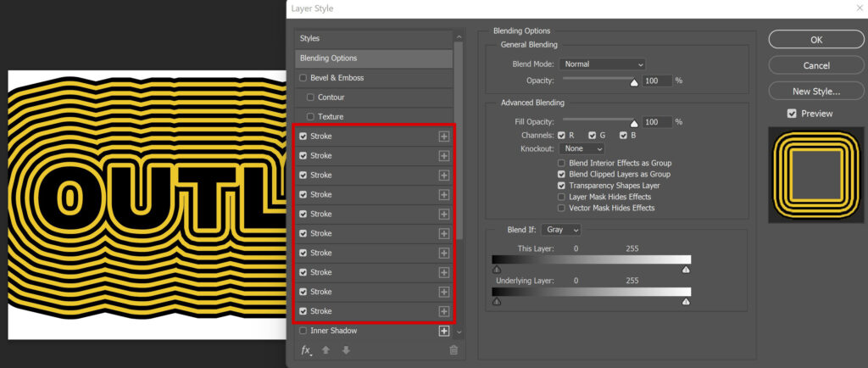Click the move effect up arrow
The image size is (868, 368).
coord(326,349)
